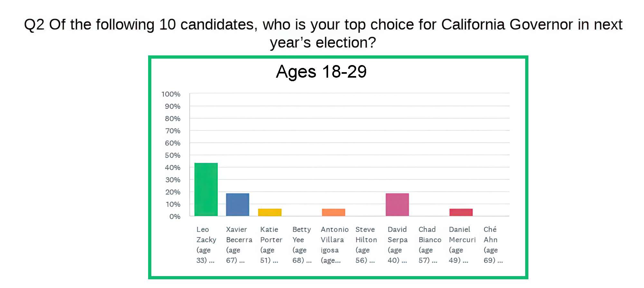Click the Katie Porter axis label

pos(271,245)
